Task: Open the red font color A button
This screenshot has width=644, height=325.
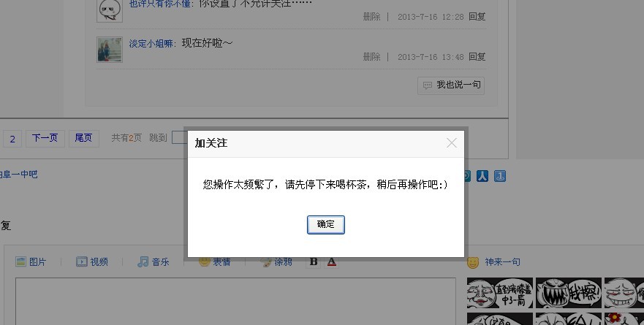Action: pyautogui.click(x=332, y=261)
